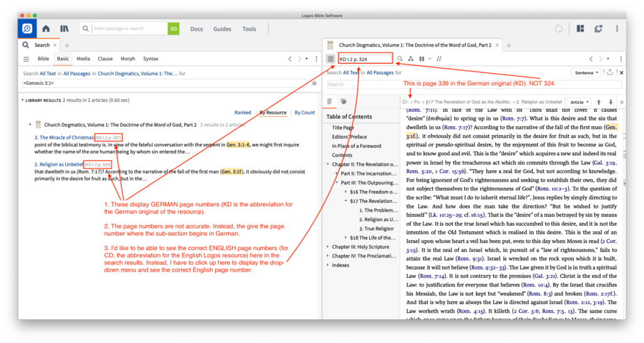The height and width of the screenshot is (343, 644).
Task: Change the All Text search field
Action: point(48,73)
